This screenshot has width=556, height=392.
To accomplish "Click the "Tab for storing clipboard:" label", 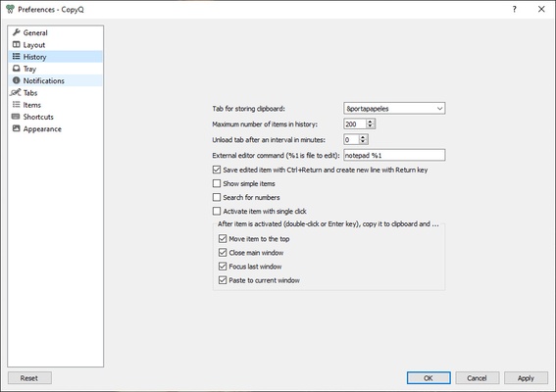I will (248, 109).
